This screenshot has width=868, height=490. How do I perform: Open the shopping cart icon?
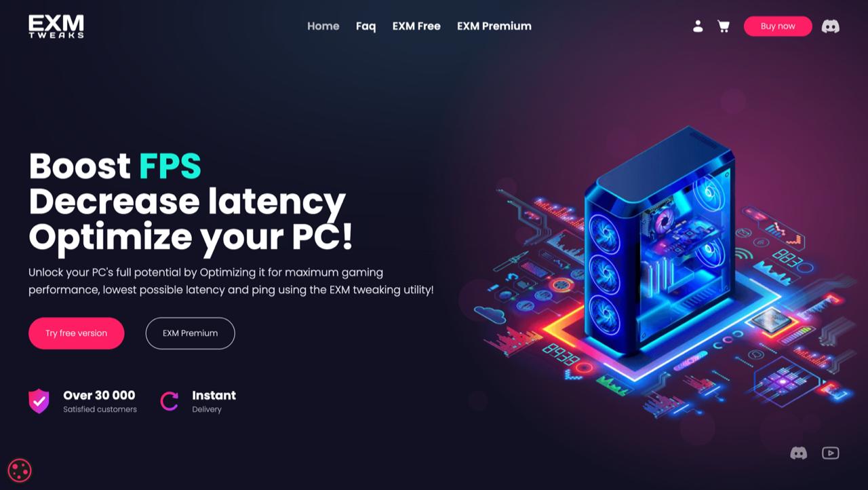tap(724, 26)
